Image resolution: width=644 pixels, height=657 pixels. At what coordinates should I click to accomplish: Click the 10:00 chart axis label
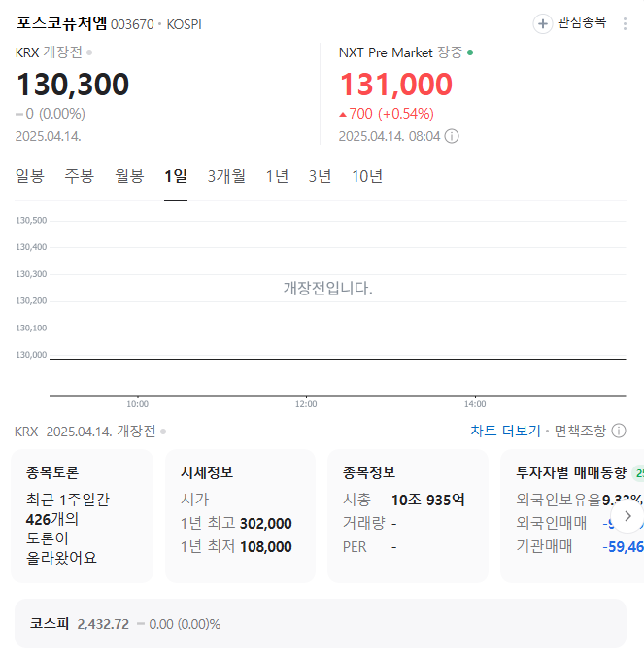click(x=137, y=404)
